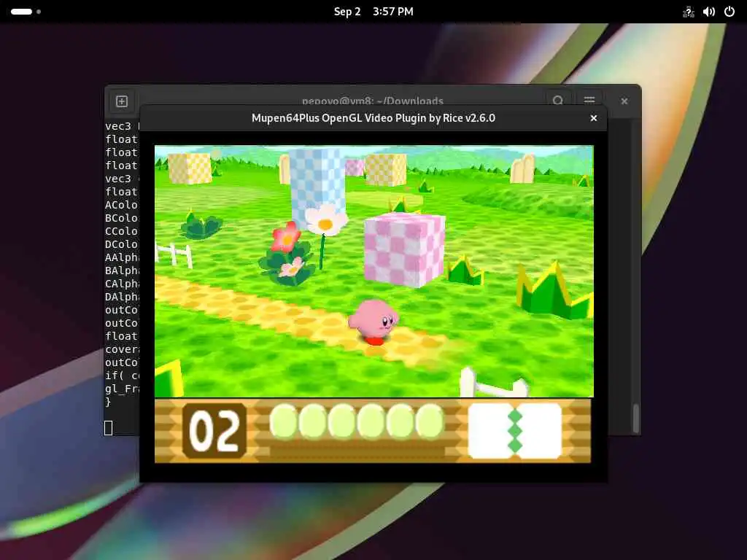Click the terminal cursor prompt block
Screen dimensions: 747x560
click(108, 427)
